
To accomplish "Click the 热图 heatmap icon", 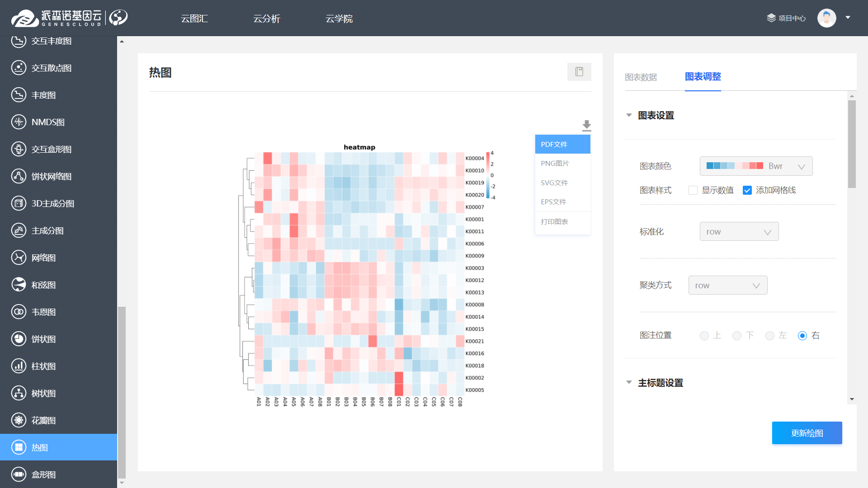I will 19,447.
